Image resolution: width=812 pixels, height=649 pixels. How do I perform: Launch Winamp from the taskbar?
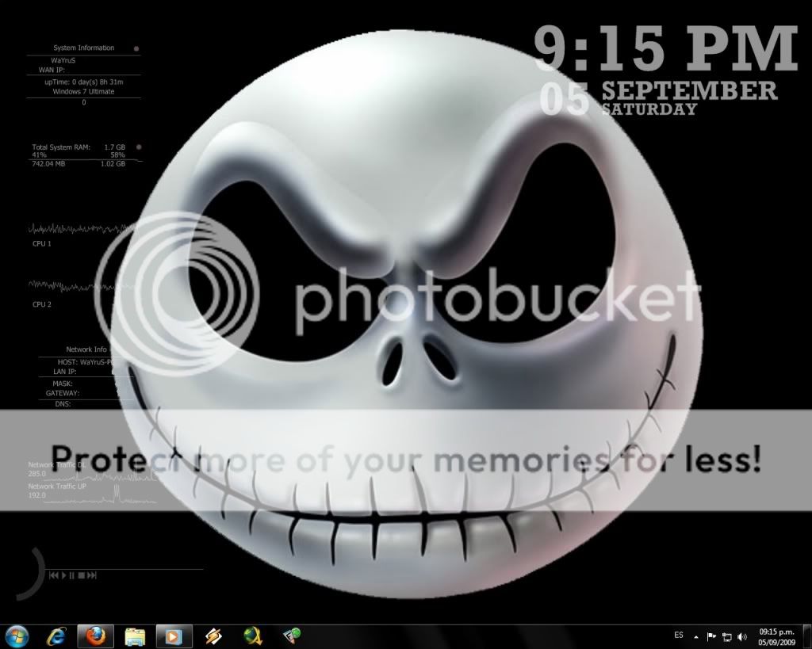click(214, 636)
